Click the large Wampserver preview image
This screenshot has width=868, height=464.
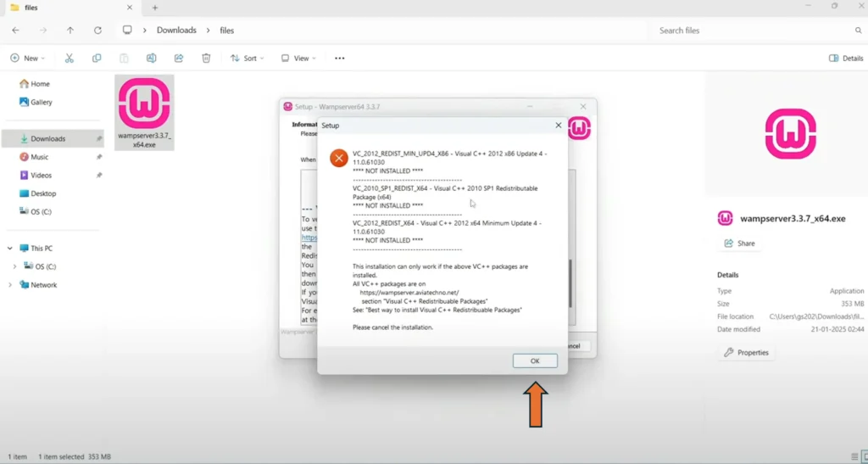(791, 134)
